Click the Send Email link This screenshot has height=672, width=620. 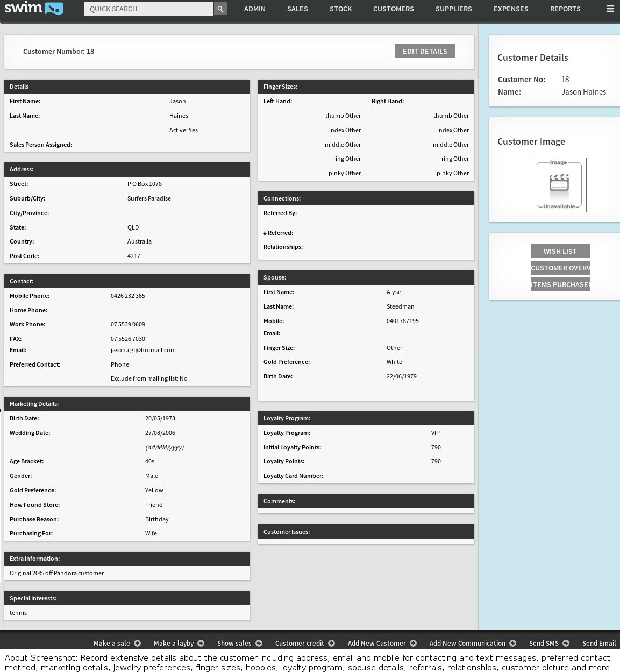598,644
